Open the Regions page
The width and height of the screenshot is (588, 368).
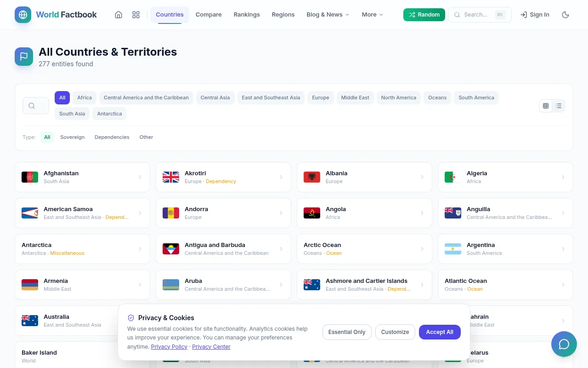[x=283, y=15]
